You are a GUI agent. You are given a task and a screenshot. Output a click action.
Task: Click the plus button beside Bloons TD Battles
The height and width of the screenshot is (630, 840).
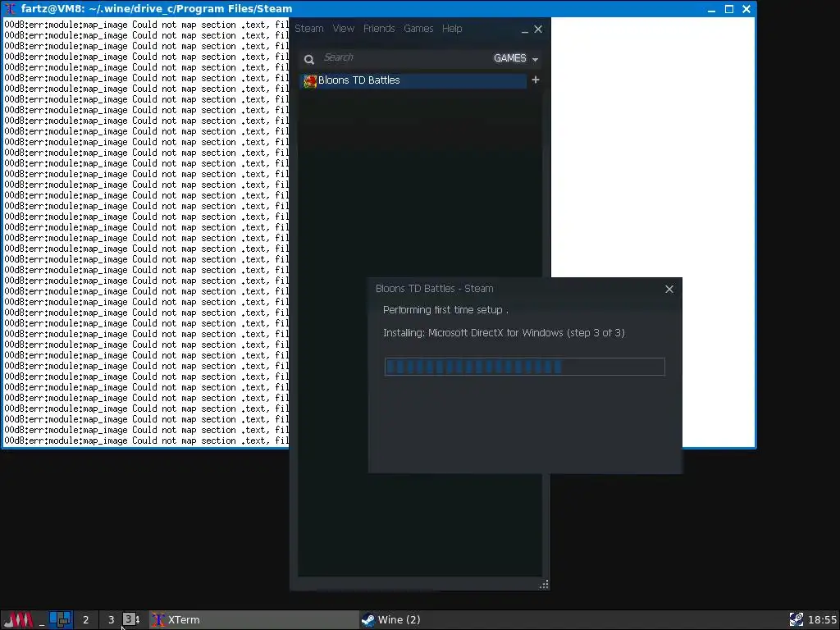coord(535,80)
